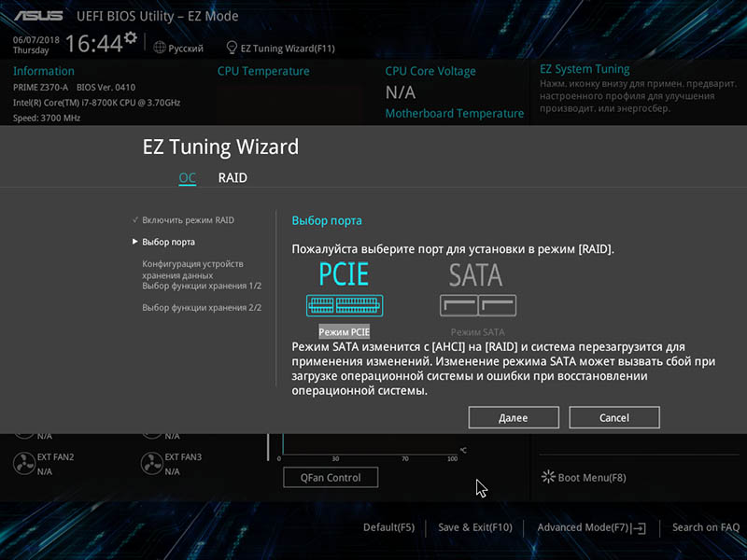The height and width of the screenshot is (560, 747).
Task: Click the EXT FAN3 label
Action: click(183, 456)
